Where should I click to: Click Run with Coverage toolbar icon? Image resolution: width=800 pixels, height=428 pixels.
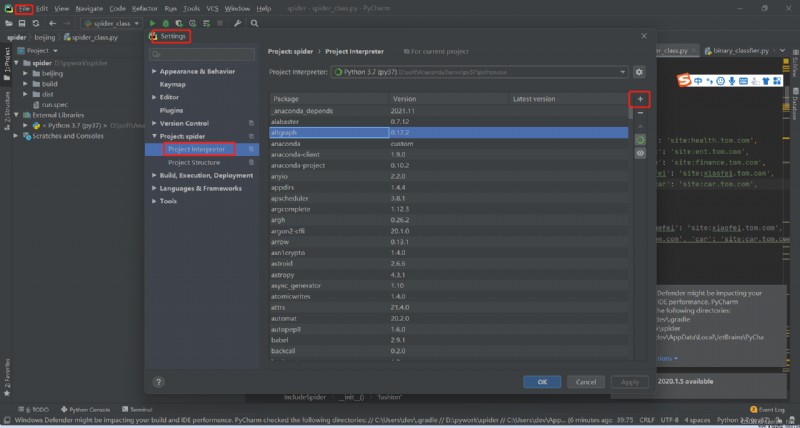[179, 23]
